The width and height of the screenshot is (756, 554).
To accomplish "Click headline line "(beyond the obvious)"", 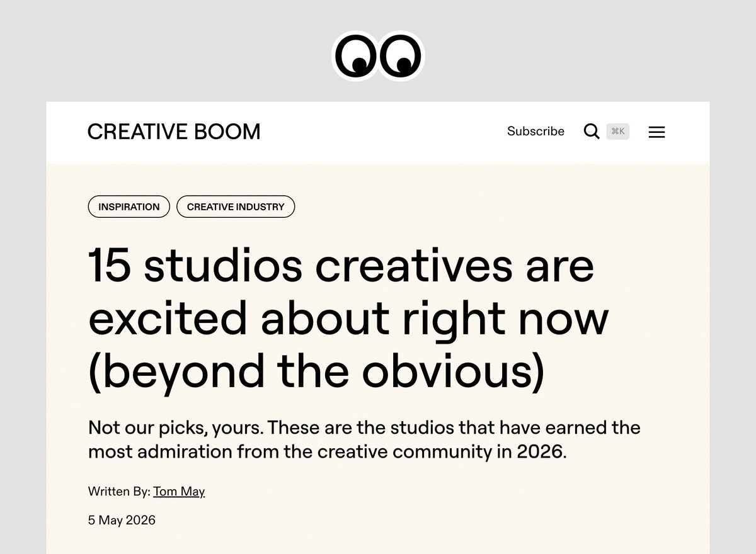I will tap(316, 371).
